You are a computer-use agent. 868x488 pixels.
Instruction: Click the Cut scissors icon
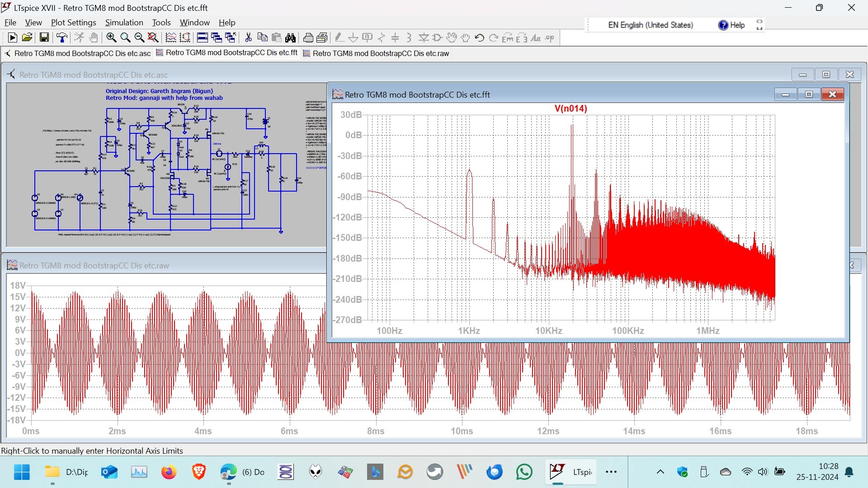click(x=248, y=38)
